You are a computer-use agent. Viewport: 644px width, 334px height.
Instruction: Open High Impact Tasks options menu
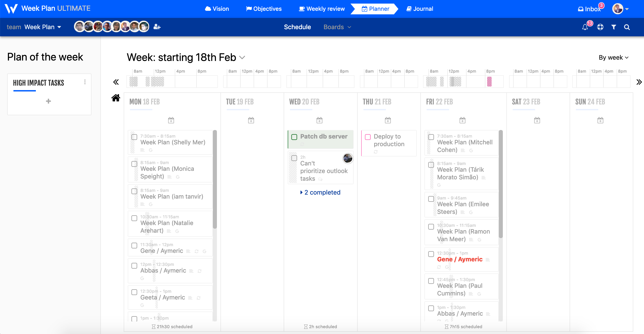85,82
